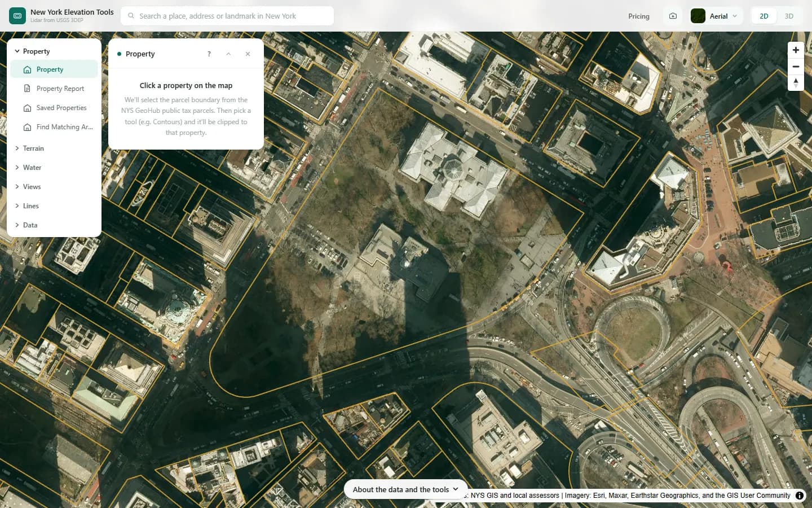Click the New York Elevation Tools logo icon
The width and height of the screenshot is (812, 508).
coord(17,16)
